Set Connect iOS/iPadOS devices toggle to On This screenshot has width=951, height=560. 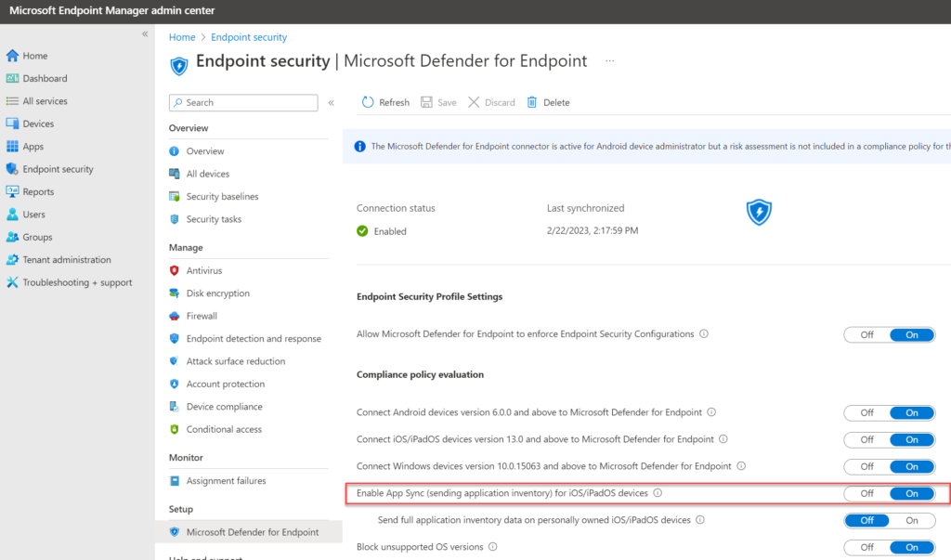pyautogui.click(x=912, y=440)
